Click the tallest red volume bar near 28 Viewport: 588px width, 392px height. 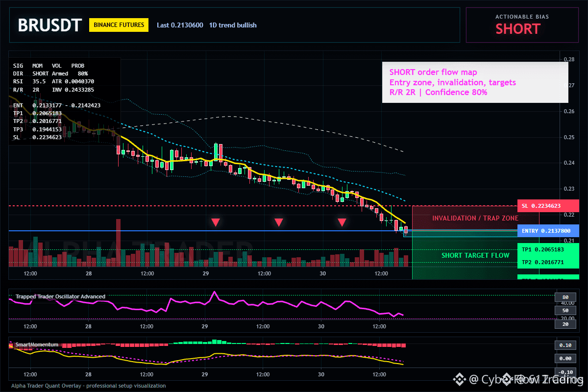[118, 243]
